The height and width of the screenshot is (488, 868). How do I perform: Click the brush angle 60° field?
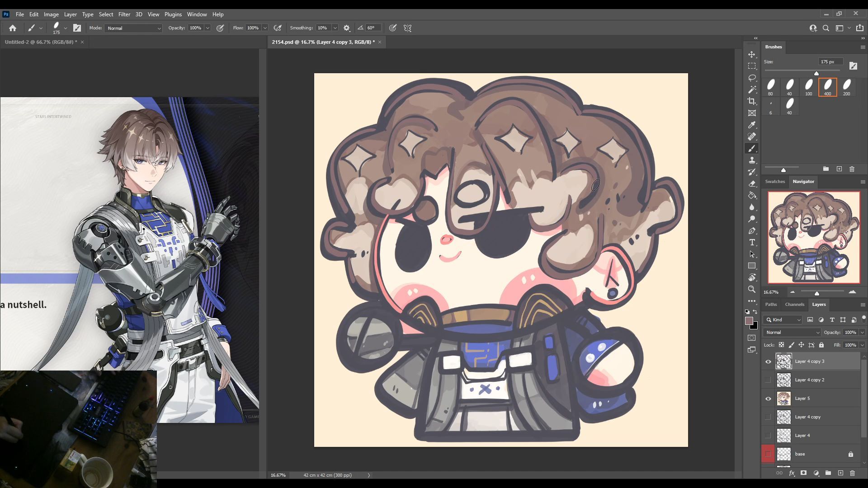tap(373, 28)
